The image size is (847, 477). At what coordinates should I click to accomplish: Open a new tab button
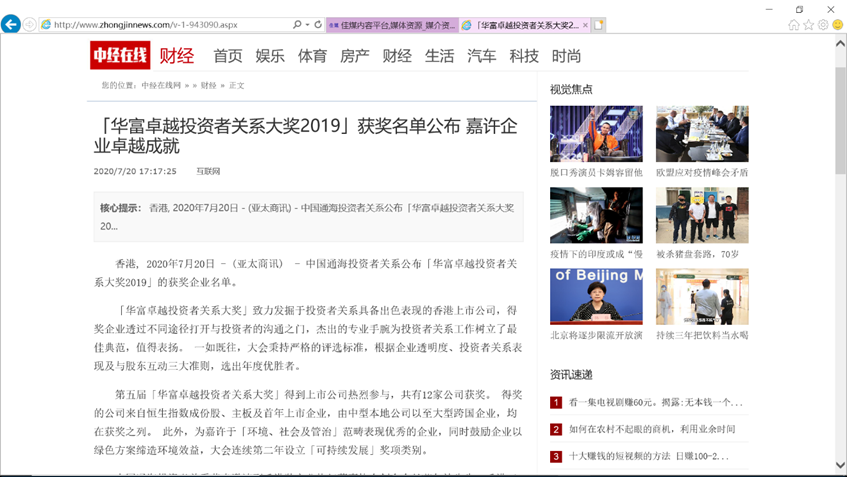[x=599, y=25]
